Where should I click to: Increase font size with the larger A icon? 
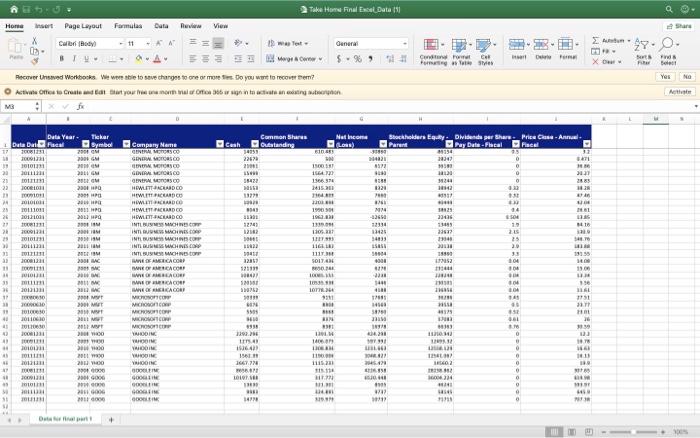(x=159, y=43)
